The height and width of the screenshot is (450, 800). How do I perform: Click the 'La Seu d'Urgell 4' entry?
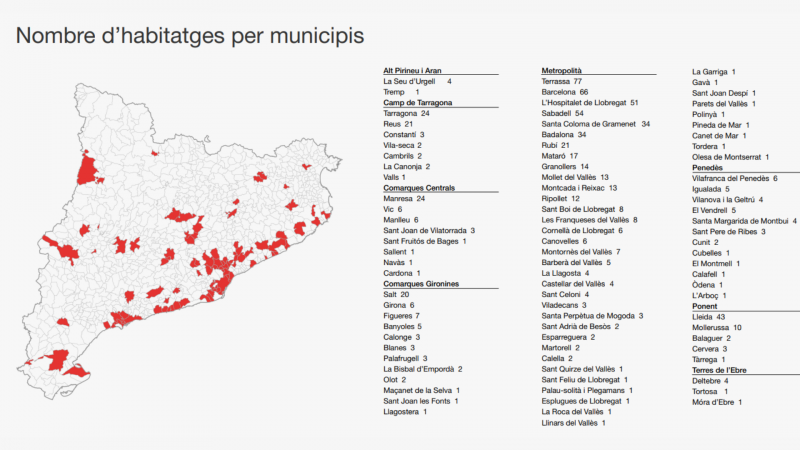click(x=417, y=81)
